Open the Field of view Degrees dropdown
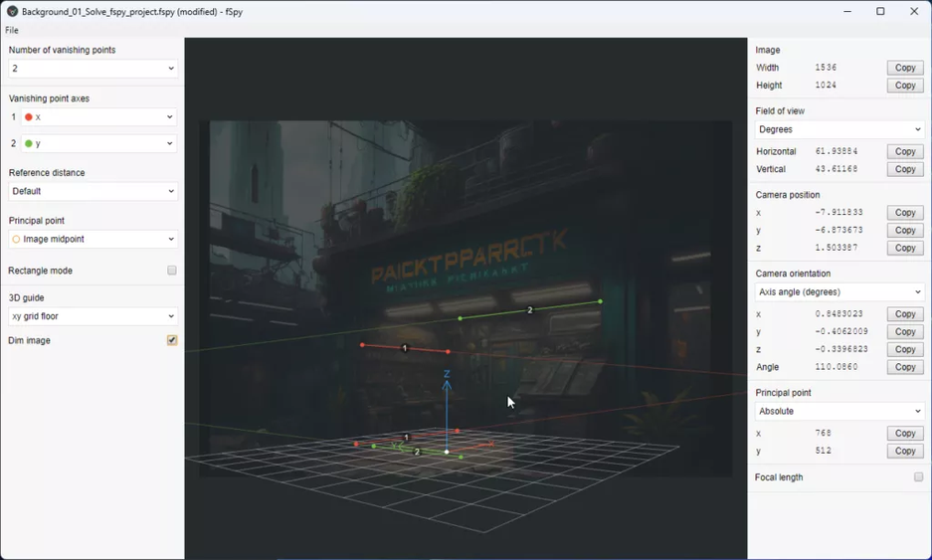 click(x=839, y=129)
